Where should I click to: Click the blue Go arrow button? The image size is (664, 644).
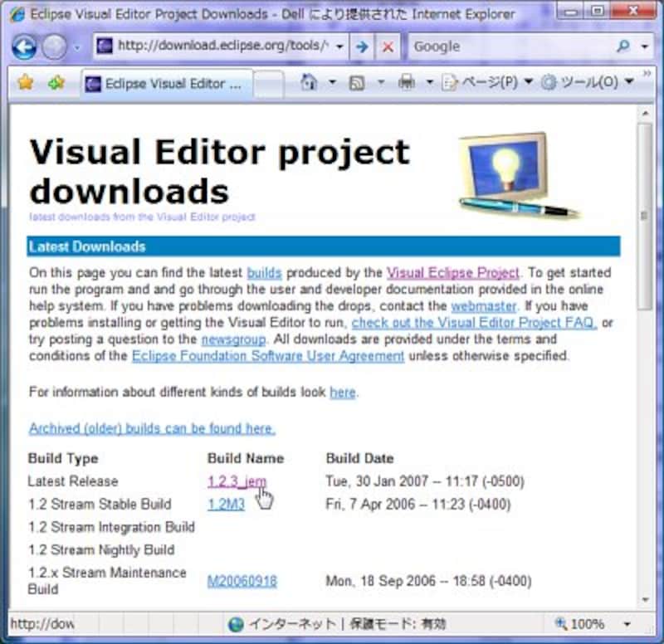point(362,46)
